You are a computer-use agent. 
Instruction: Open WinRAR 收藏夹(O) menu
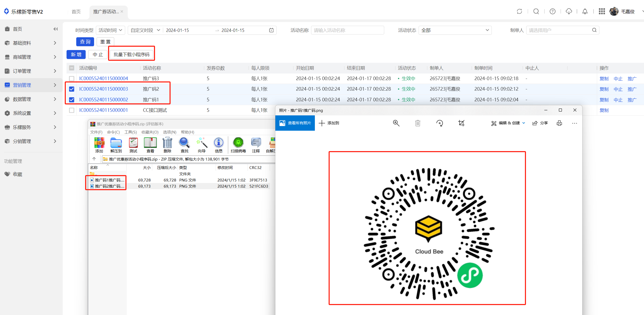pyautogui.click(x=150, y=132)
